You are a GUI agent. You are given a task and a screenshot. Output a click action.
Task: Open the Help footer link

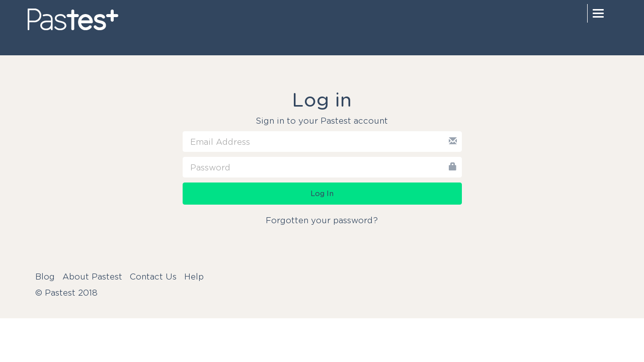point(194,277)
